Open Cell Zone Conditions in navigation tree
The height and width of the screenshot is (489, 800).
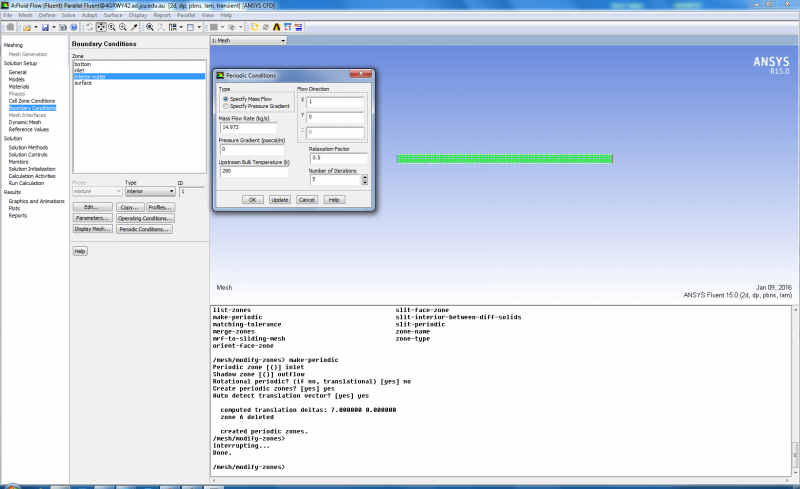click(x=32, y=101)
